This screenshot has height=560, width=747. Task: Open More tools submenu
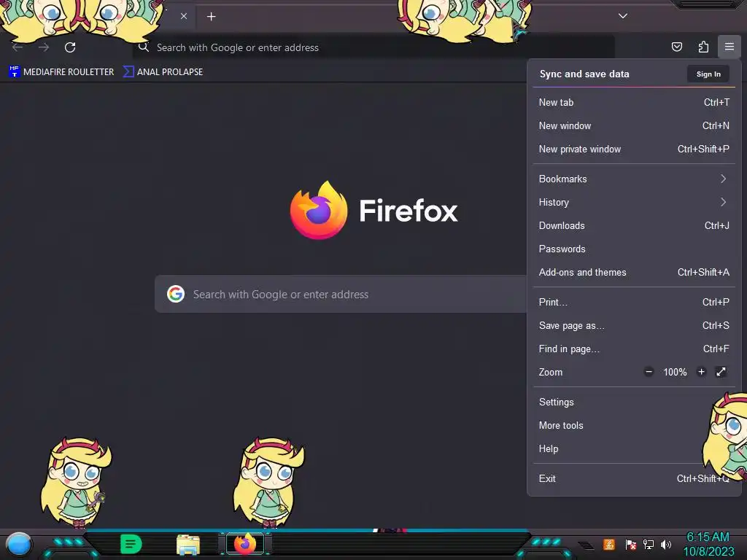tap(634, 425)
